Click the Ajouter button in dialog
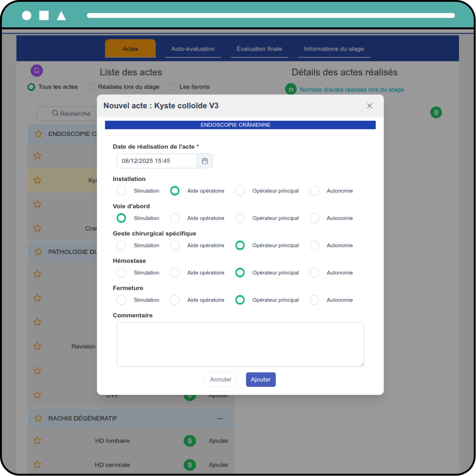 pos(261,379)
